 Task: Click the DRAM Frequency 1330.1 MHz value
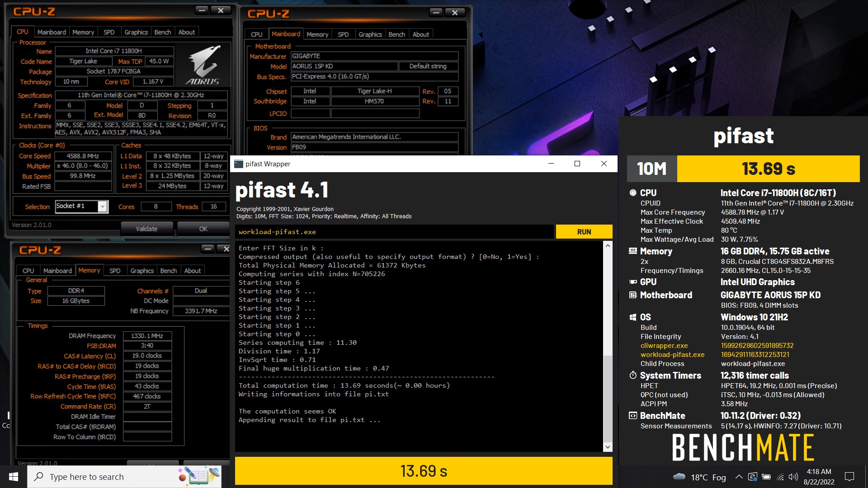click(x=147, y=336)
